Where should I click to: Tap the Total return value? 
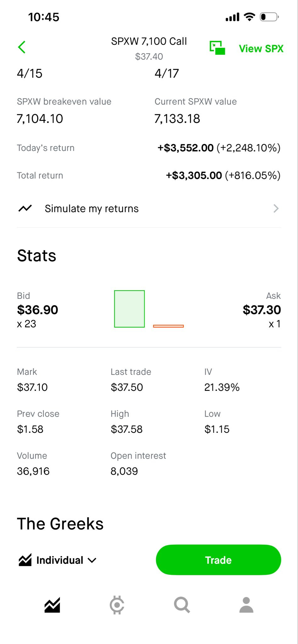click(223, 175)
